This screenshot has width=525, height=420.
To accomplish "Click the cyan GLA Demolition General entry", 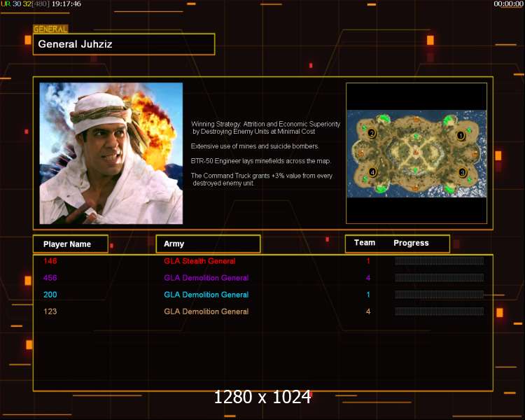I will pyautogui.click(x=206, y=295).
